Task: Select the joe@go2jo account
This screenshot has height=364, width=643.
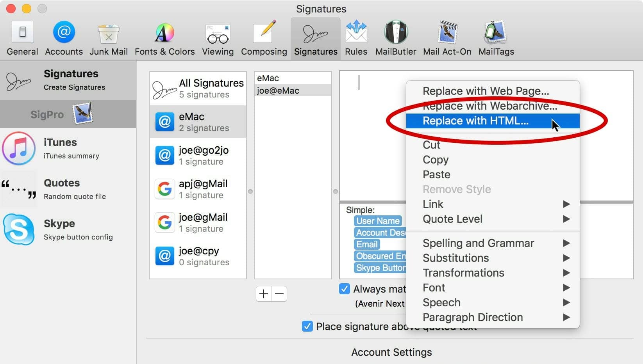Action: coord(198,155)
